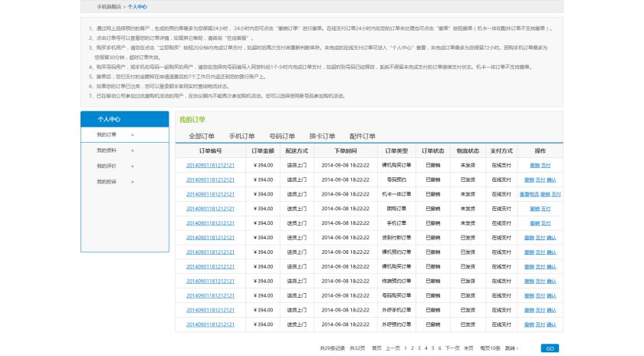Click 支付 in the 裸机预约订单 row
The width and height of the screenshot is (644, 356).
tap(540, 252)
